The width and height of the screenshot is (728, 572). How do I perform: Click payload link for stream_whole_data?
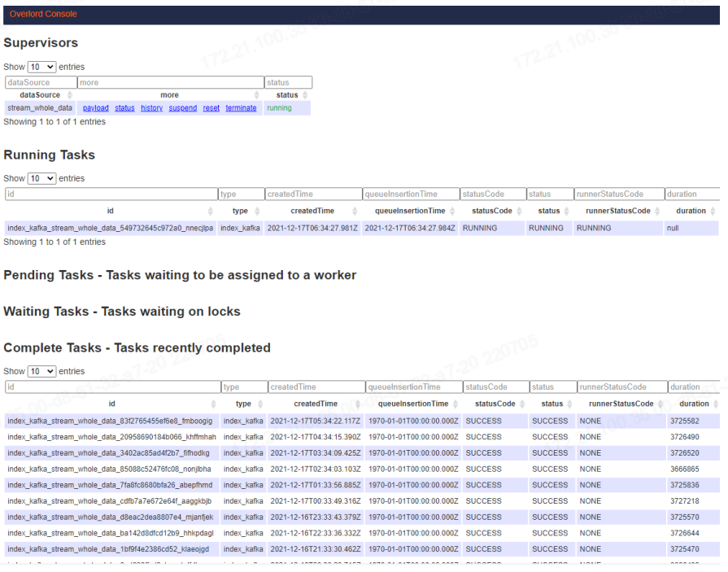(x=95, y=108)
